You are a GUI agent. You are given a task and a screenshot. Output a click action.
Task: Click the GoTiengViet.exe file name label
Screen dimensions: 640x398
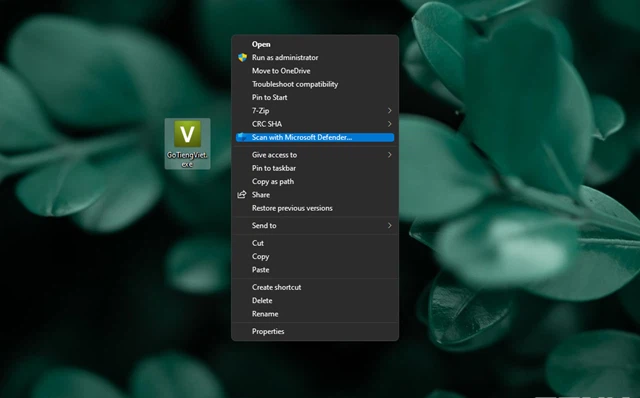tap(187, 160)
